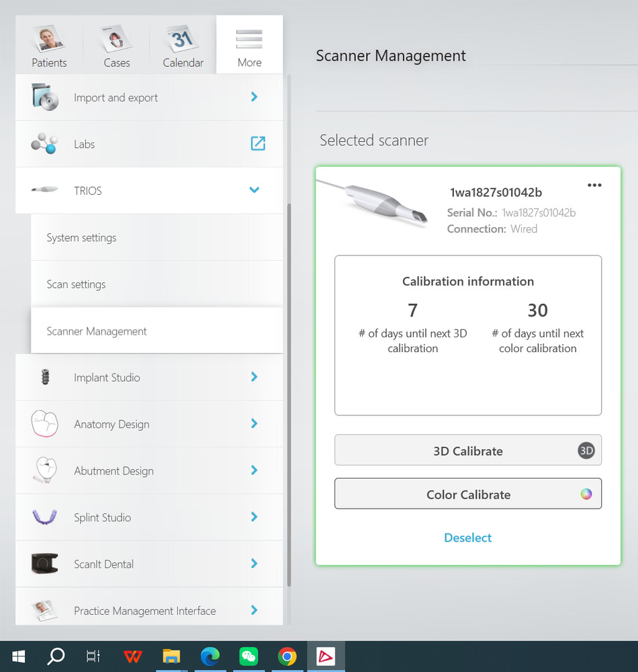Open Google Chrome from taskbar
The height and width of the screenshot is (672, 638).
coord(287,656)
